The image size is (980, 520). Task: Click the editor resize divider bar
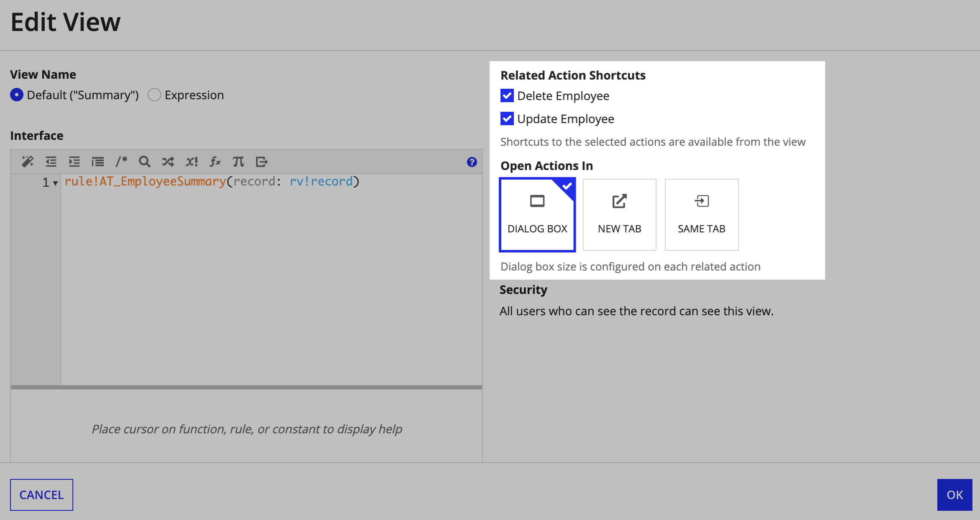[x=246, y=387]
